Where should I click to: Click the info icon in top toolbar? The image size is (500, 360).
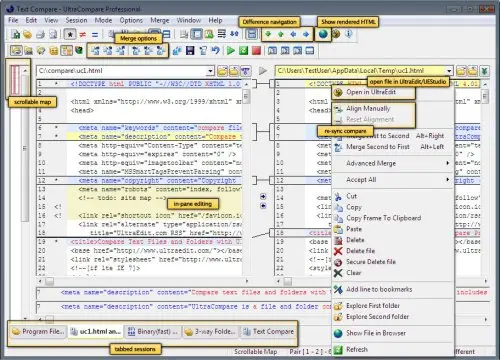point(349,34)
